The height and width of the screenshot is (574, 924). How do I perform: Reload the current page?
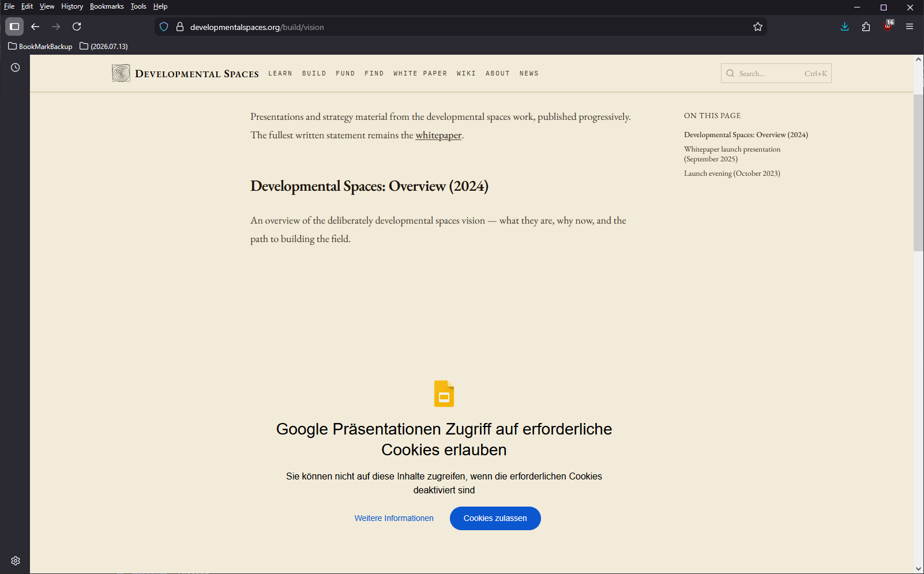coord(77,27)
